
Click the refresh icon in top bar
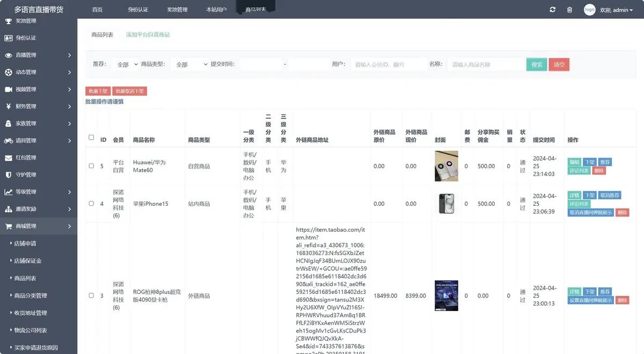[x=553, y=10]
